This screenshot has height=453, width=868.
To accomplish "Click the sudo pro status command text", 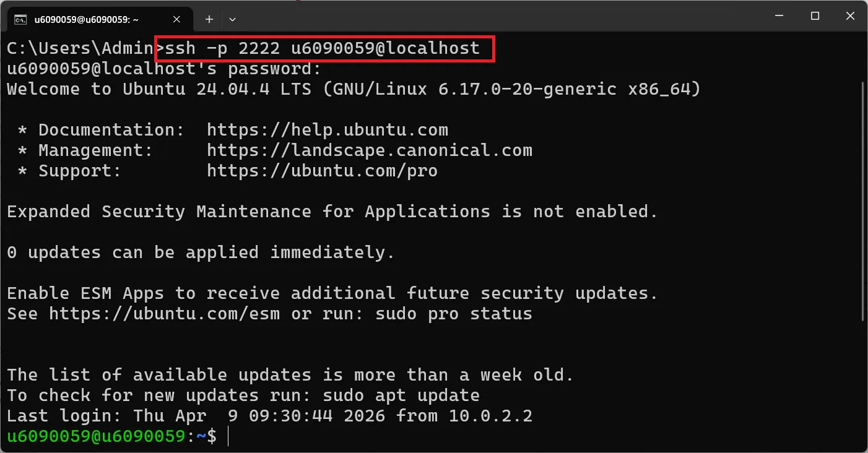I will coord(454,313).
